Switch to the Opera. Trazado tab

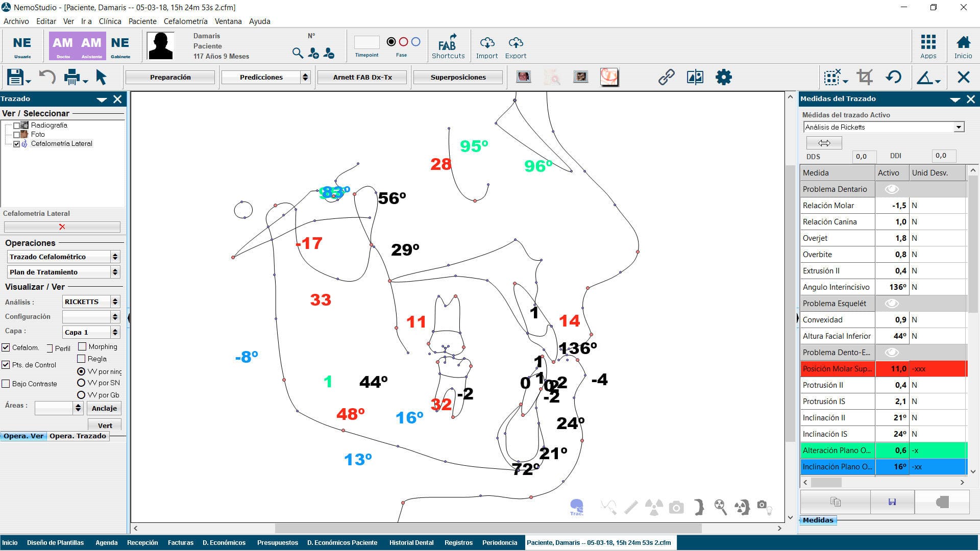pyautogui.click(x=78, y=436)
